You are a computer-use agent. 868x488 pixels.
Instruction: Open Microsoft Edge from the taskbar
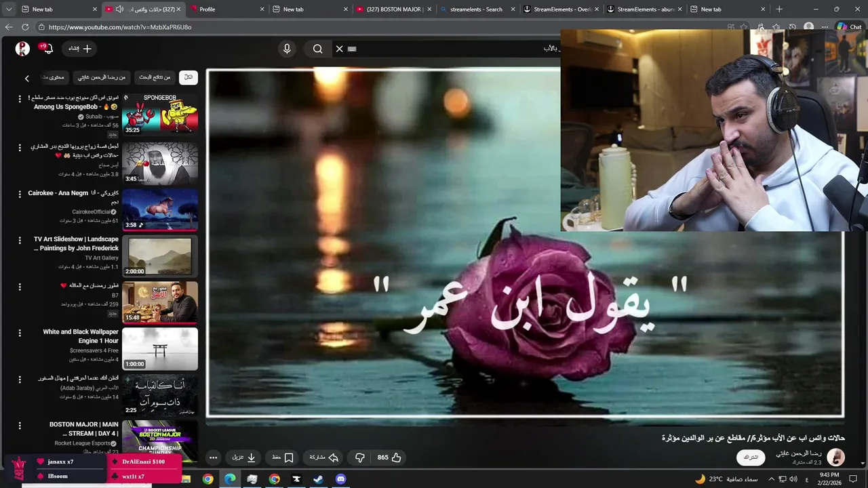[230, 479]
